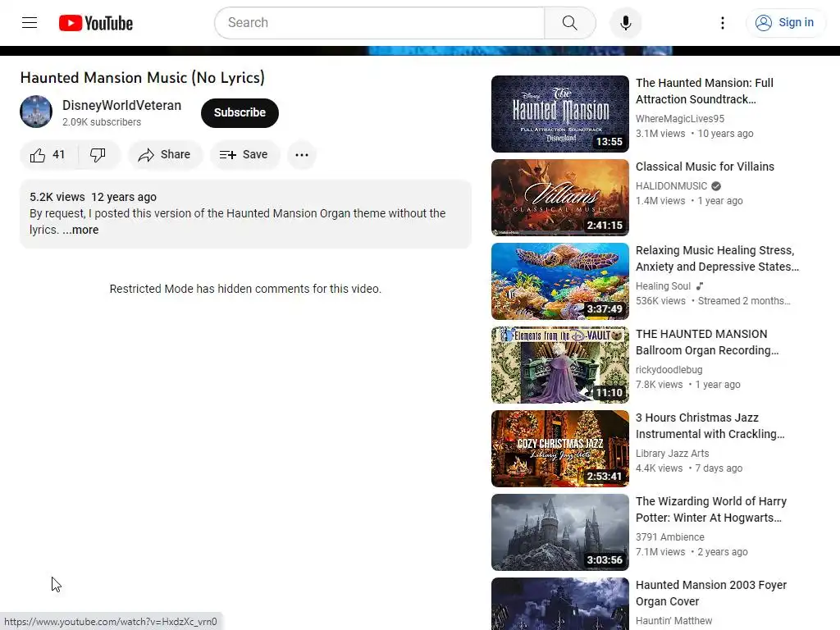The width and height of the screenshot is (840, 630).
Task: Open Haunted Mansion 2003 Foyer thumbnail
Action: (x=559, y=604)
